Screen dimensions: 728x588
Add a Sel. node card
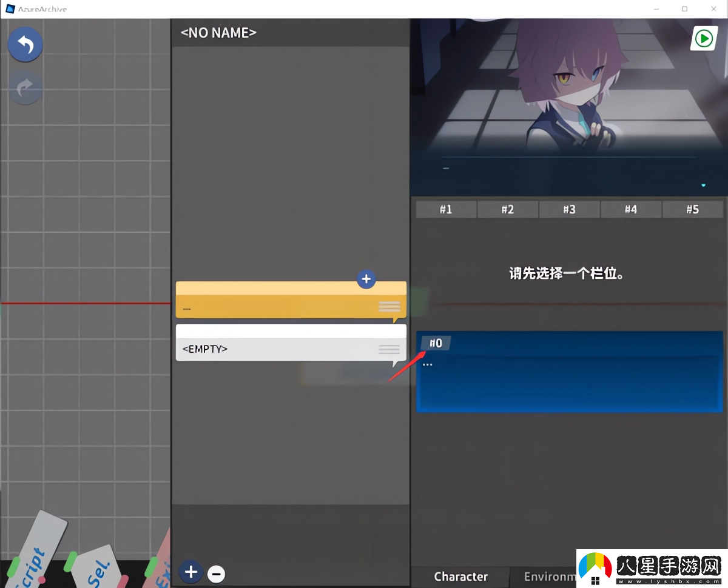tap(97, 567)
